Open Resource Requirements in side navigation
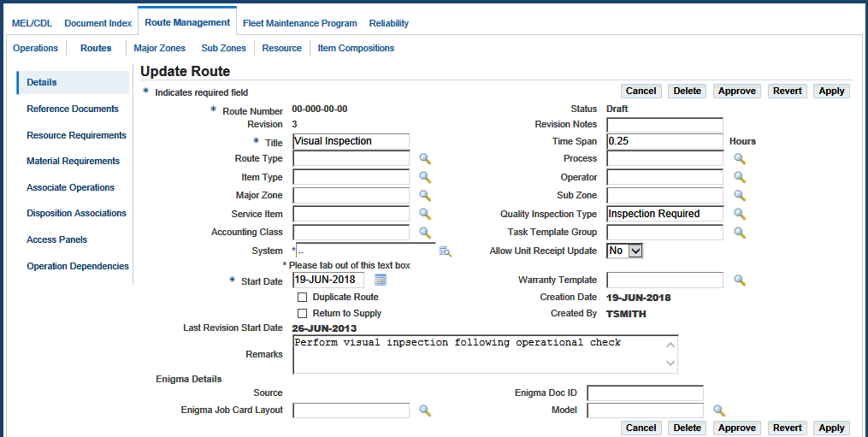This screenshot has height=437, width=868. [76, 136]
